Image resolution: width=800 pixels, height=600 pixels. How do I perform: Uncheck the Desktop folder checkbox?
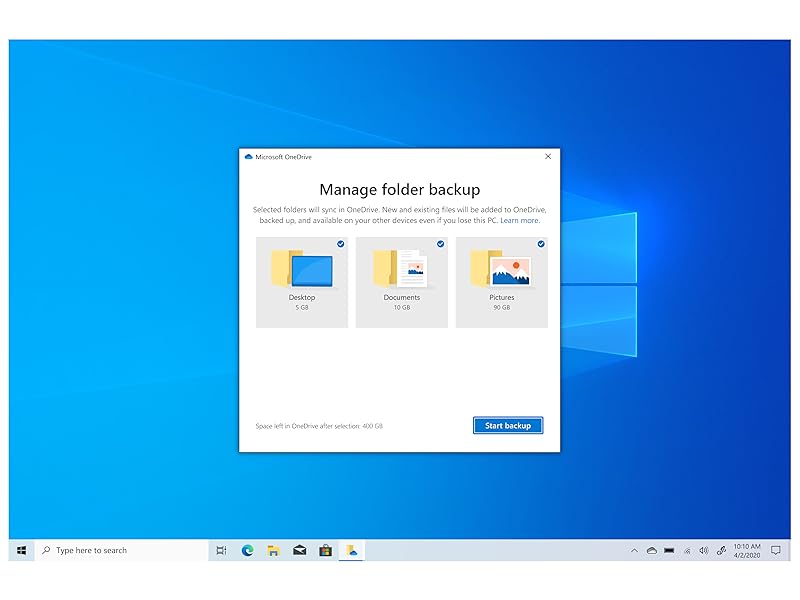tap(341, 244)
